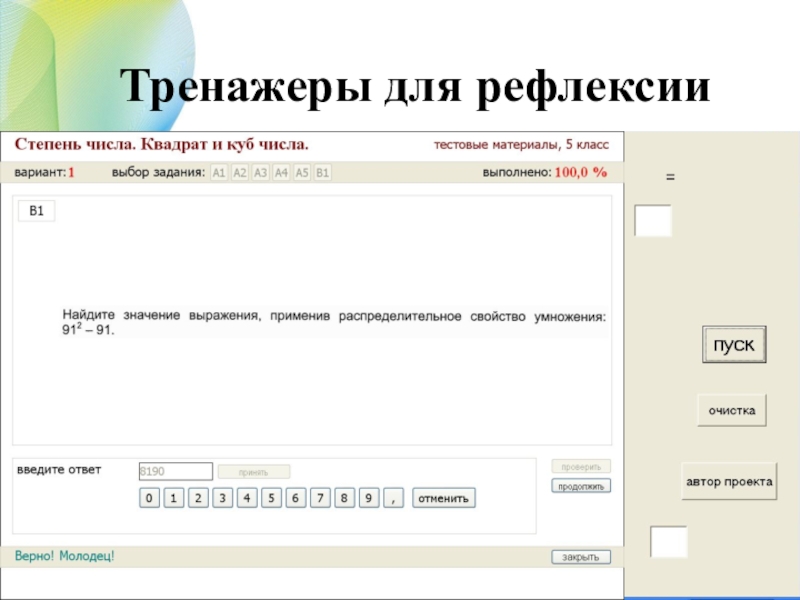Select task B1 in the task chooser
This screenshot has width=800, height=600.
tap(322, 172)
